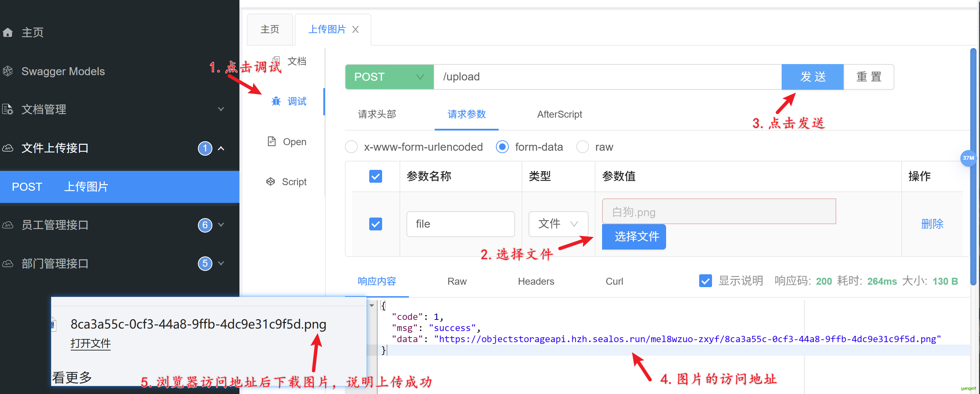980x394 pixels.
Task: Click 打开文件 link in download popup
Action: point(90,344)
